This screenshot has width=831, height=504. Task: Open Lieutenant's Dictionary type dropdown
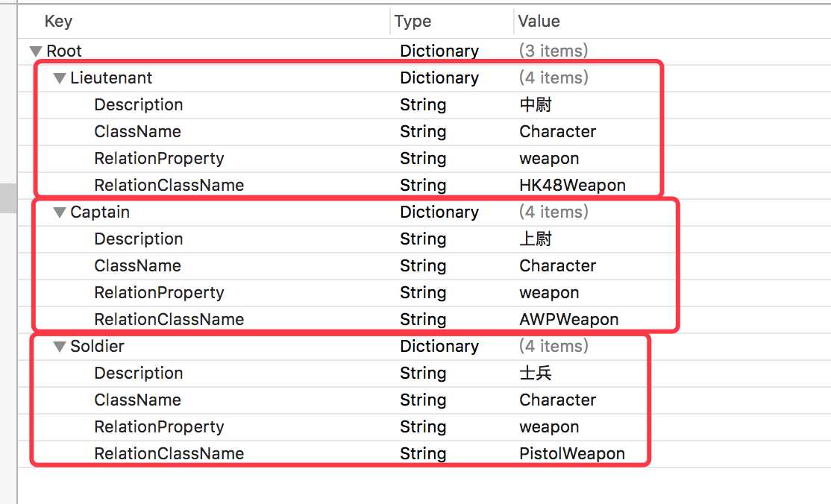click(439, 78)
